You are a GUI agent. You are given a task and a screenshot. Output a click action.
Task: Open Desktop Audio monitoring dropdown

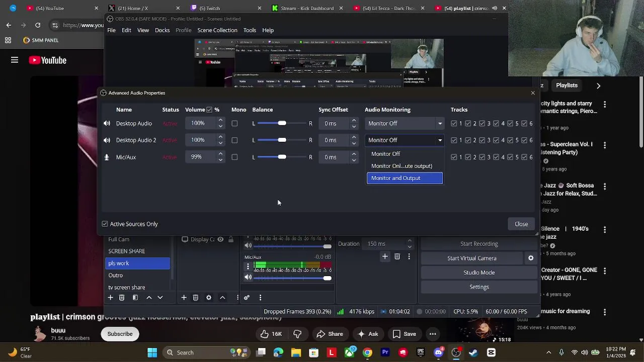[x=405, y=123]
